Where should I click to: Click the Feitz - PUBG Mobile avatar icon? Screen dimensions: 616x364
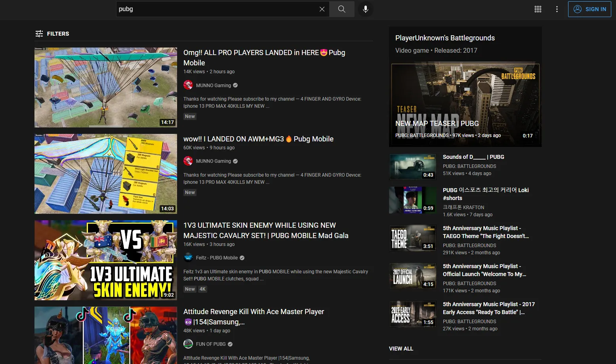pyautogui.click(x=188, y=257)
